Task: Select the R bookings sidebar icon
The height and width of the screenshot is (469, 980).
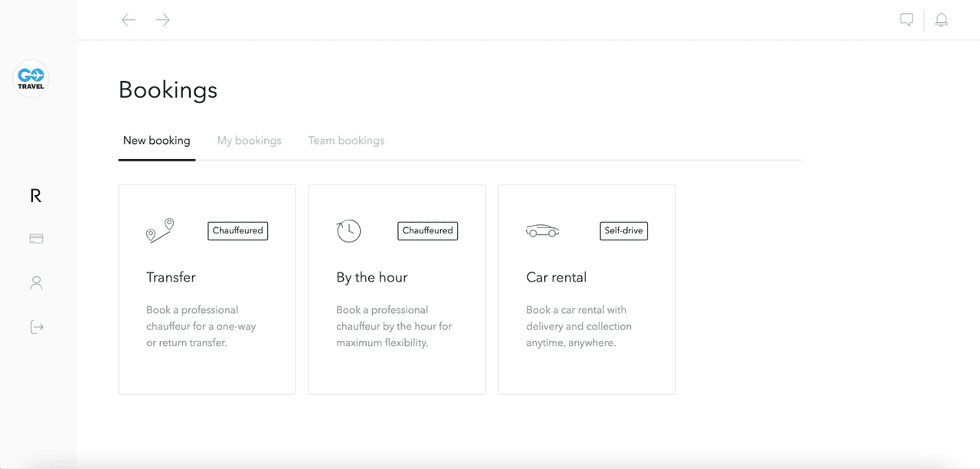Action: point(35,196)
